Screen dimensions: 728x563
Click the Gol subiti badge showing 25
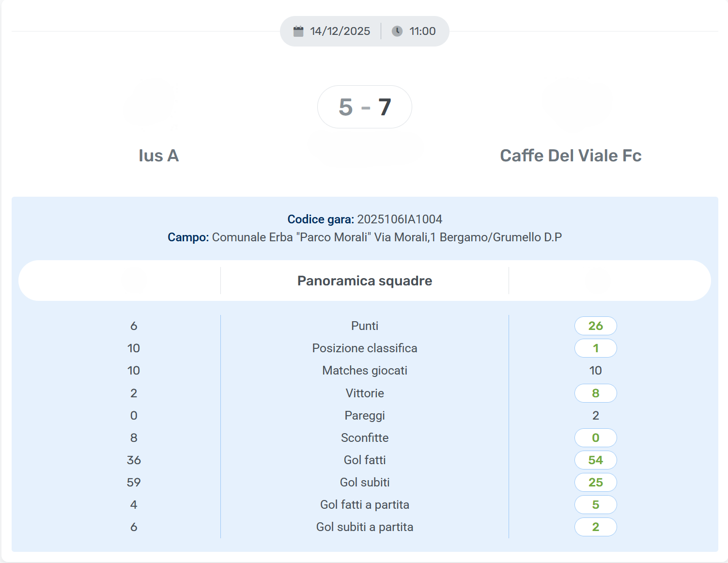pos(595,482)
